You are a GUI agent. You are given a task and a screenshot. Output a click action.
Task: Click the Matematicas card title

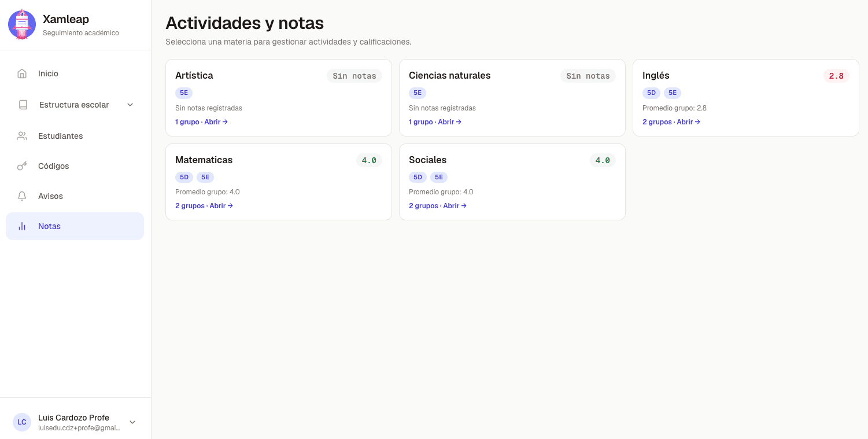tap(204, 160)
